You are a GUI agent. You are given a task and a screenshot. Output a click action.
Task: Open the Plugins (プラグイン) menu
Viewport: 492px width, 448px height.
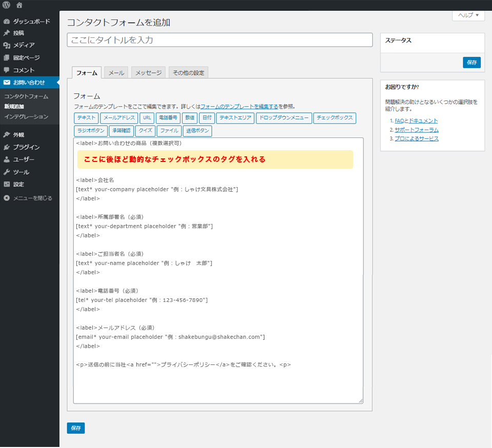pyautogui.click(x=26, y=147)
